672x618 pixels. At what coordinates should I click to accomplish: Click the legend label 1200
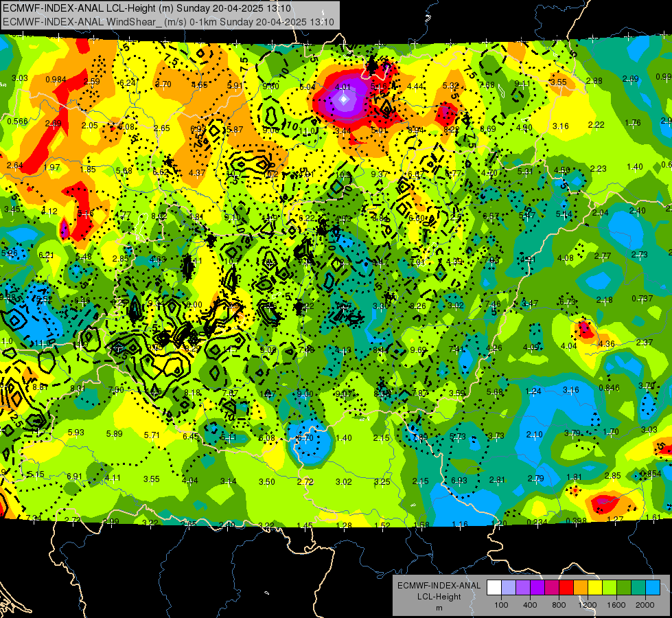pos(587,605)
